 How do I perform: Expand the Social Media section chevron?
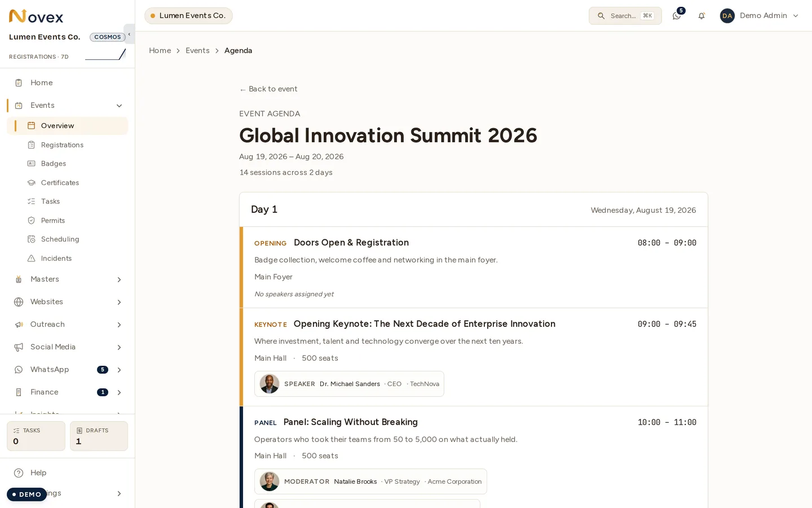[x=119, y=347]
